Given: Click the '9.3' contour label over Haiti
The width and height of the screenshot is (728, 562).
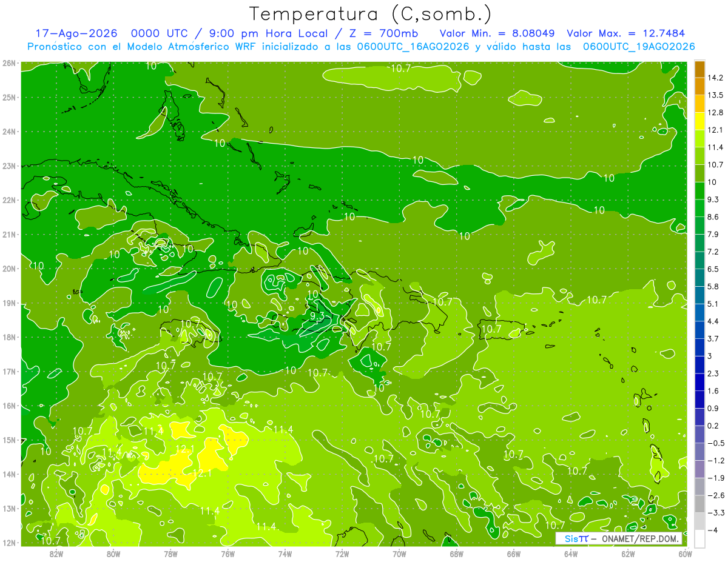Looking at the screenshot, I should click(x=317, y=316).
